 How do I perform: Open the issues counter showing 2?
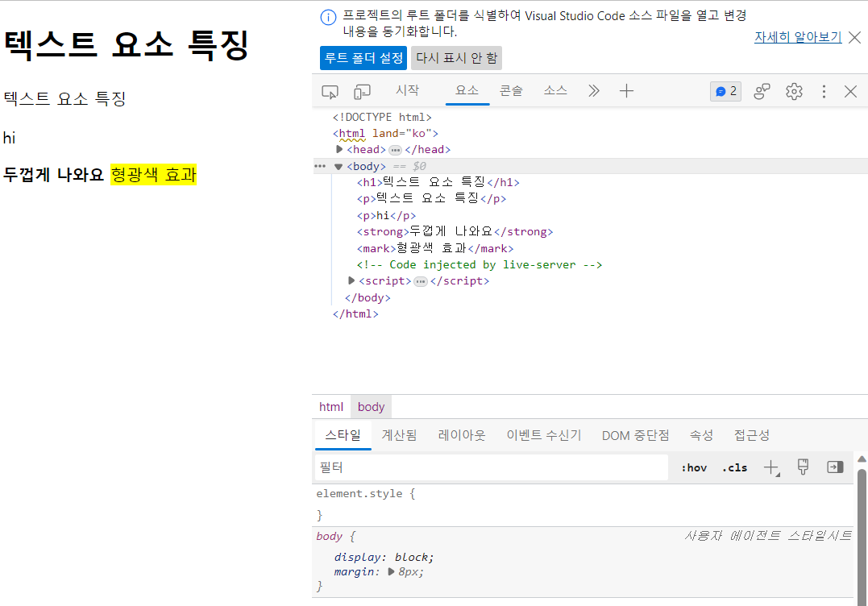point(725,91)
